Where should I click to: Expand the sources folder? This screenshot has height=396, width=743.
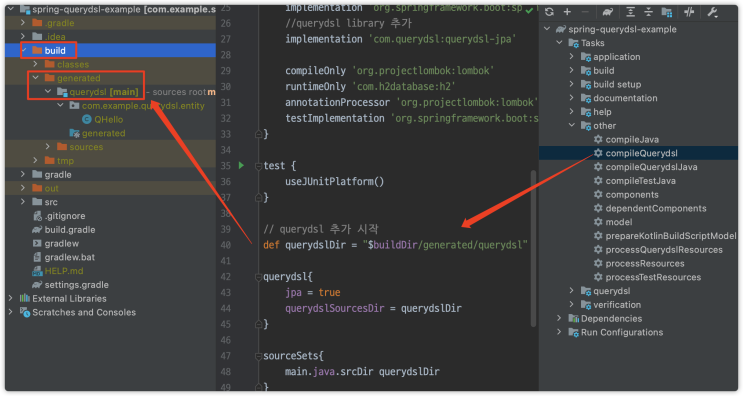(x=47, y=147)
